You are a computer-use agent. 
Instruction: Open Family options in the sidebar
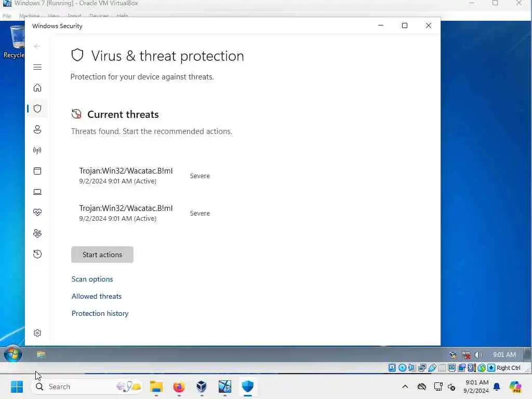coord(37,233)
